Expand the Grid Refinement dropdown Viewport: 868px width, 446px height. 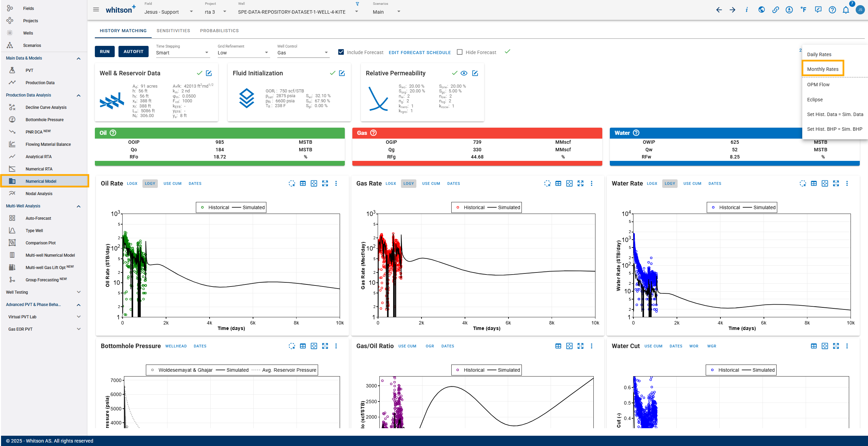click(x=243, y=53)
